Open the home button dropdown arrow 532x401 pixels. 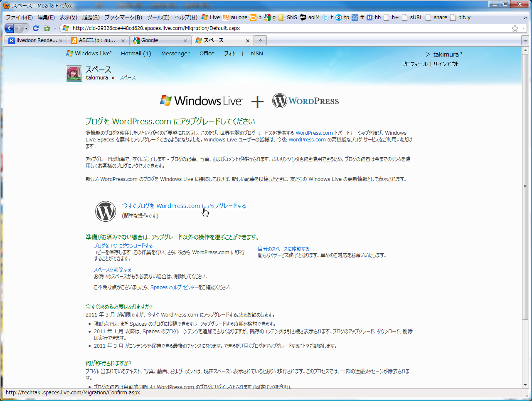(x=55, y=28)
